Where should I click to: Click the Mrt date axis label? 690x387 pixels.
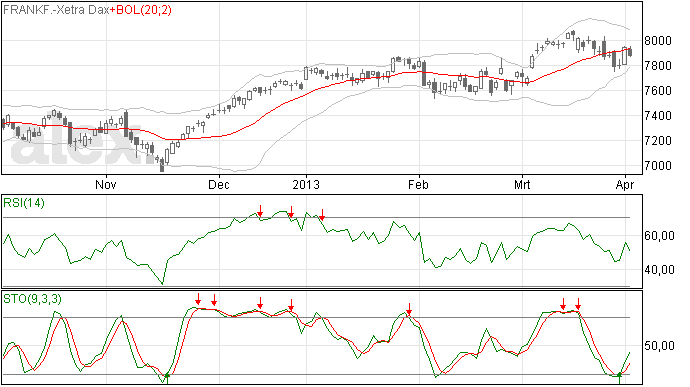(522, 184)
